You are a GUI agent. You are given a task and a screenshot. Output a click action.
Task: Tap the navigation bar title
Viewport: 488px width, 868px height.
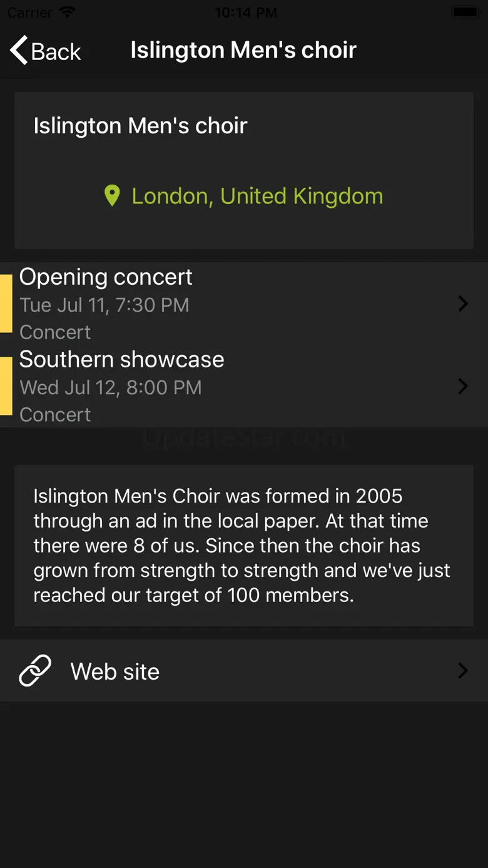(243, 50)
